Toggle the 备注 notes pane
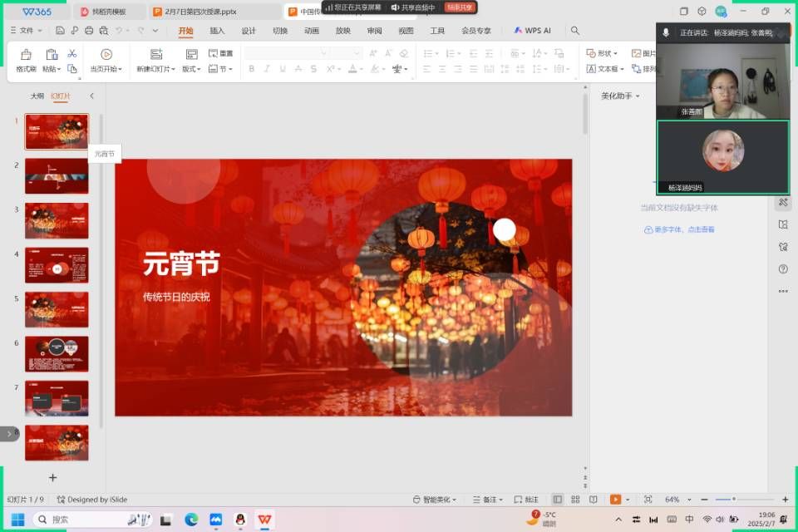This screenshot has height=532, width=798. [x=488, y=500]
